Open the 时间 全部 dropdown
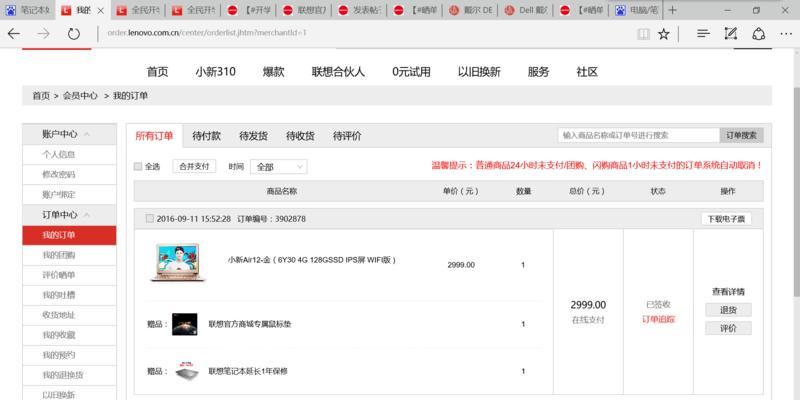800x400 pixels. click(279, 167)
